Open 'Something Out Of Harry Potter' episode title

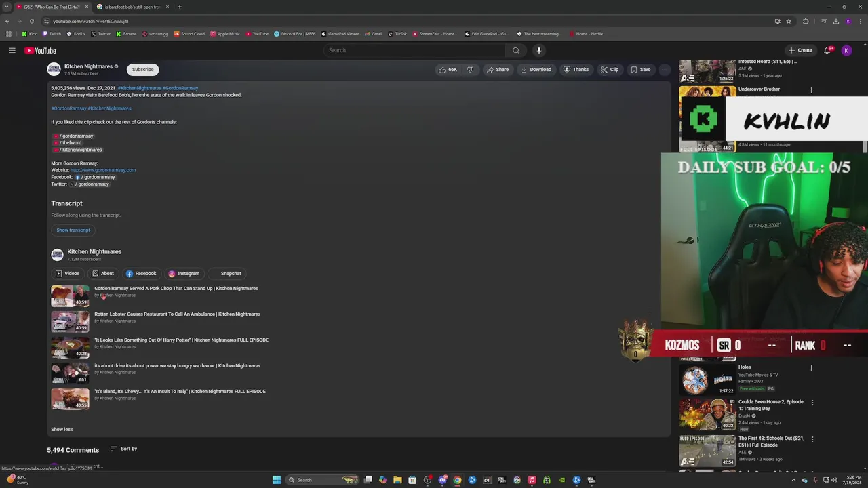(x=181, y=340)
